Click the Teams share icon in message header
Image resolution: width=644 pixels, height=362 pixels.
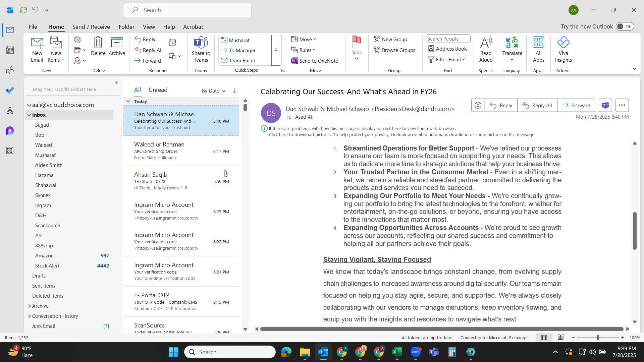[x=605, y=105]
